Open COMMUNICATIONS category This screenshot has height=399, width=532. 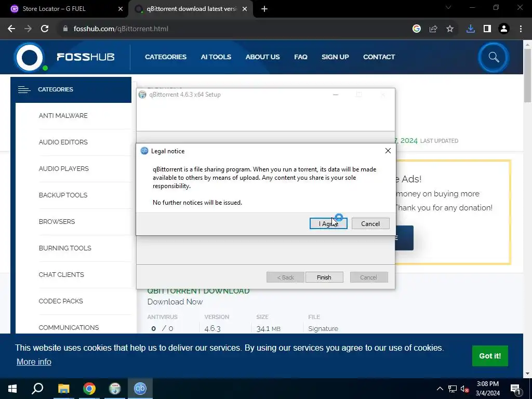coord(69,327)
